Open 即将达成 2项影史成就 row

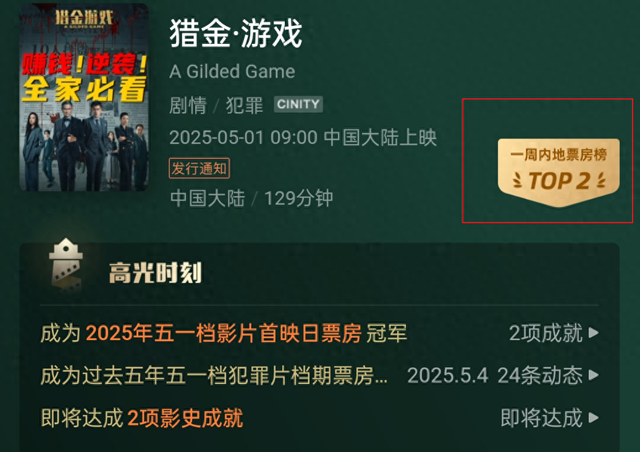pyautogui.click(x=142, y=418)
